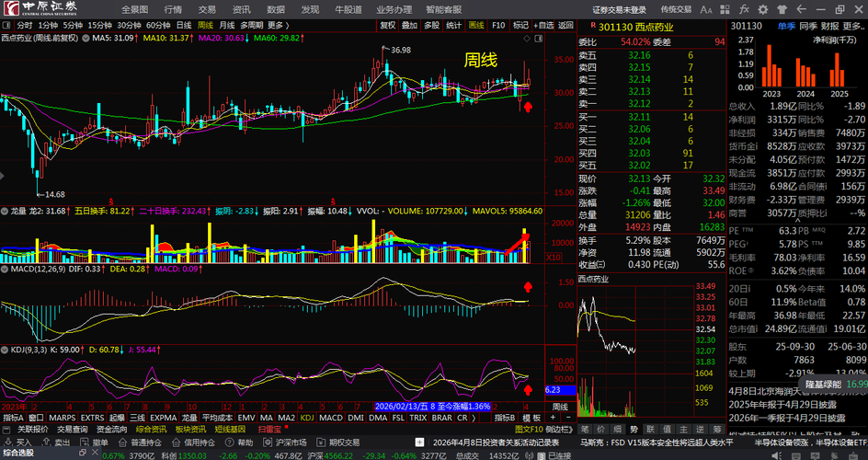This screenshot has width=868, height=460.
Task: Open 牛股道 menu
Action: (x=348, y=9)
